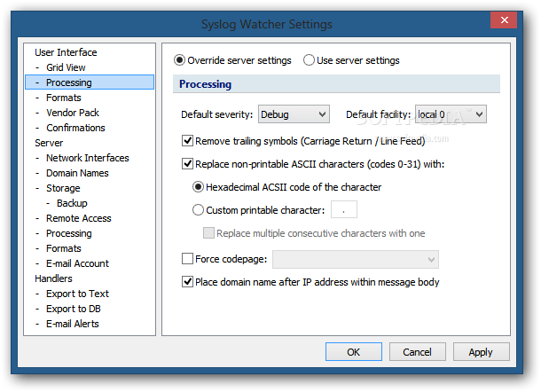Click the OK button
This screenshot has width=541, height=392.
click(354, 351)
